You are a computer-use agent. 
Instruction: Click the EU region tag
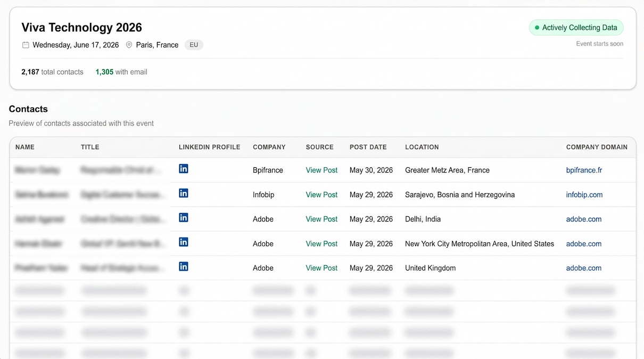point(194,45)
